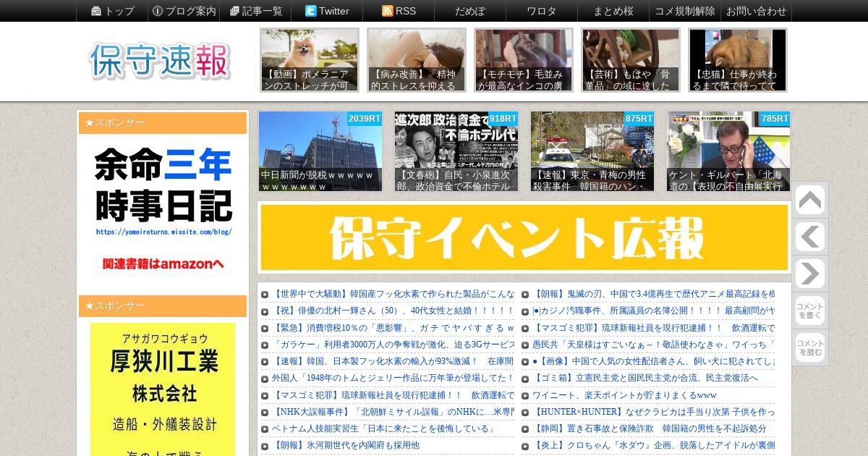Image resolution: width=868 pixels, height=456 pixels.
Task: Open link 【HUNTER×HUNTER】なぜクラピカは
Action: [654, 412]
